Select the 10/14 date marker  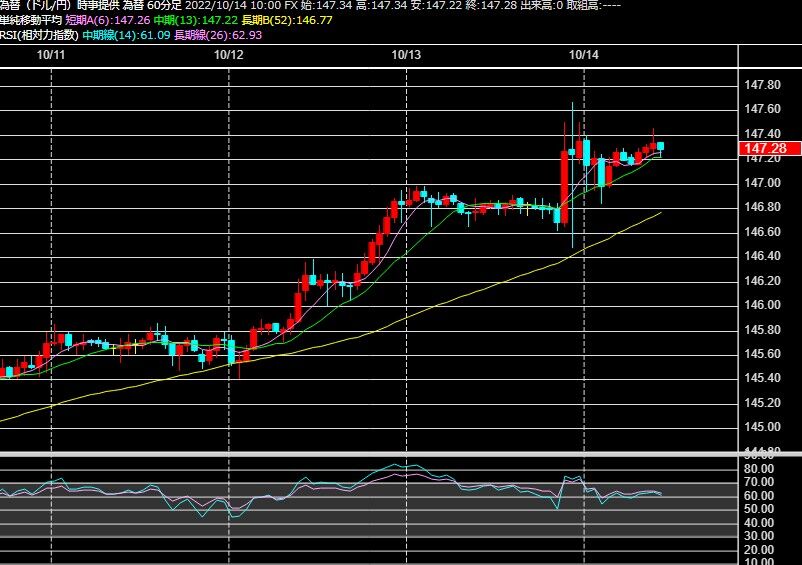tap(584, 55)
